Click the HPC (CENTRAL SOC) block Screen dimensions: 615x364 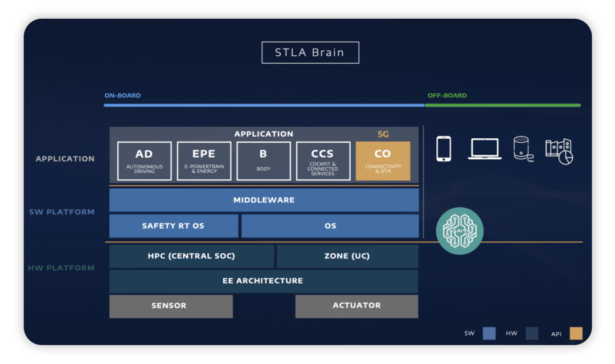[x=191, y=257]
